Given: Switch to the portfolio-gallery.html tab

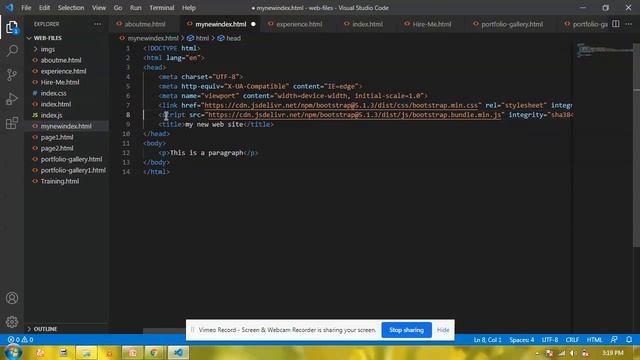Looking at the screenshot, I should (x=512, y=24).
